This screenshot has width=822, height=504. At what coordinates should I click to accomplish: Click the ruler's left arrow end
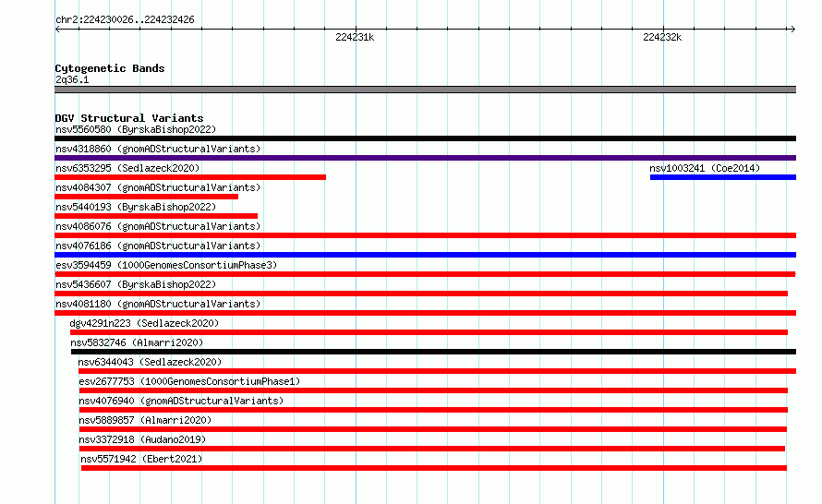pos(57,30)
